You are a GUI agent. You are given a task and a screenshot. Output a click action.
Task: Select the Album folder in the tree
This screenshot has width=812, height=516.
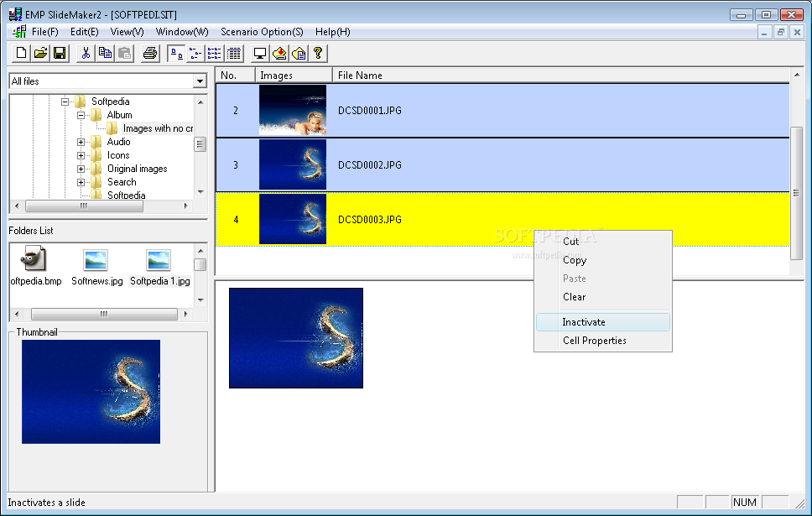[120, 115]
